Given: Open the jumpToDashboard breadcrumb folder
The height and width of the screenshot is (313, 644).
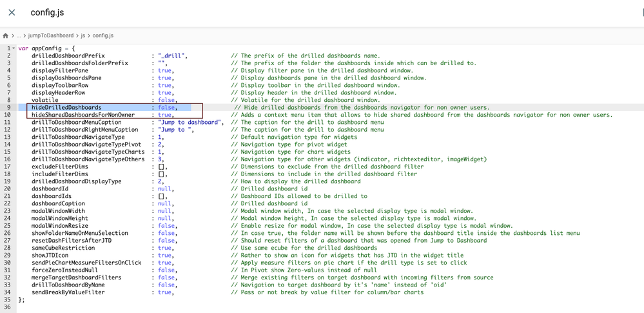Looking at the screenshot, I should click(x=51, y=35).
